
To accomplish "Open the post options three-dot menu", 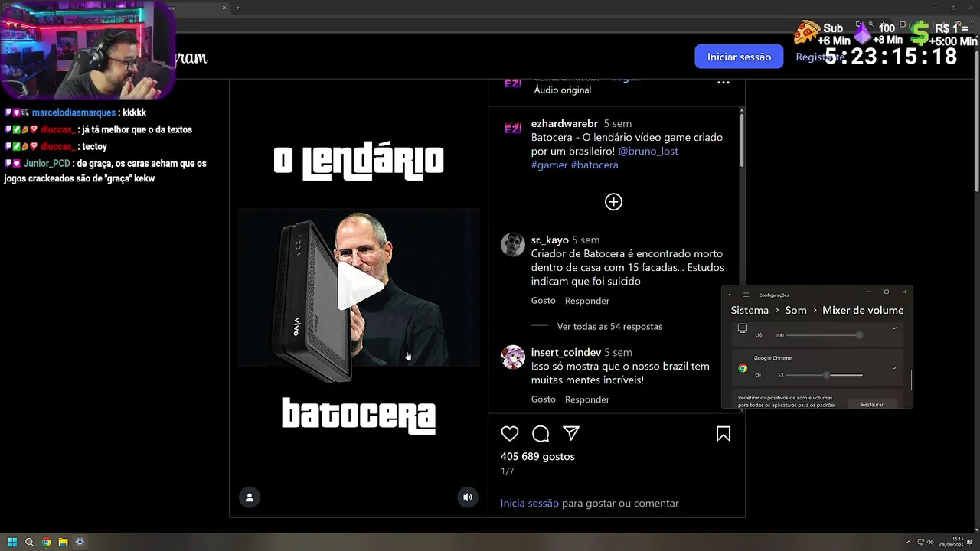I will point(723,82).
